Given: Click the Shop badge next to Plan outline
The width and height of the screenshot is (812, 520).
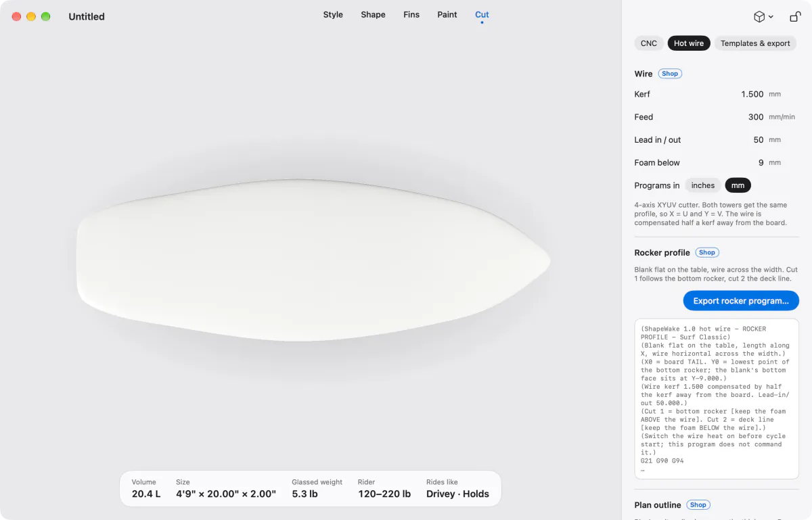Looking at the screenshot, I should 698,504.
